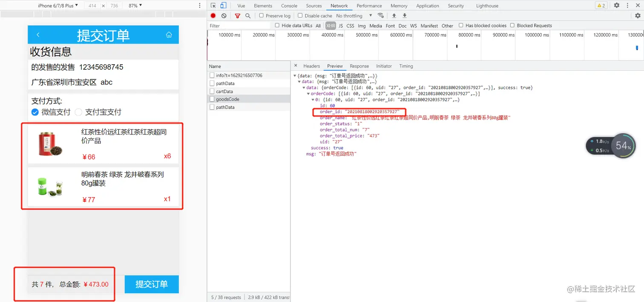Click the 提交订单 submit button
The height and width of the screenshot is (302, 644).
(x=152, y=284)
